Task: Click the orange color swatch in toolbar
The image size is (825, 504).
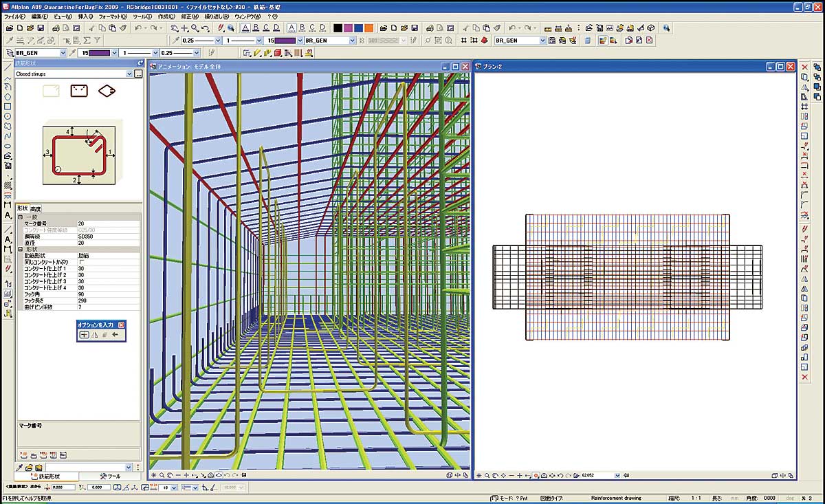Action: click(x=369, y=28)
